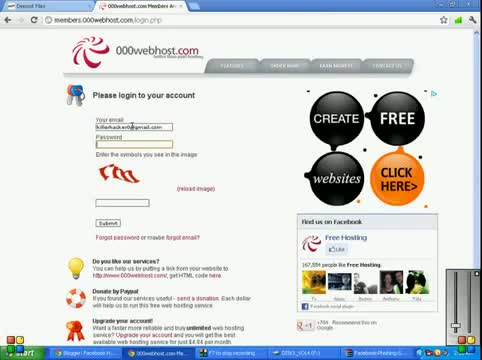Screen dimensions: 482x360
Task: Click the Please login to your account heading
Action: (144, 95)
